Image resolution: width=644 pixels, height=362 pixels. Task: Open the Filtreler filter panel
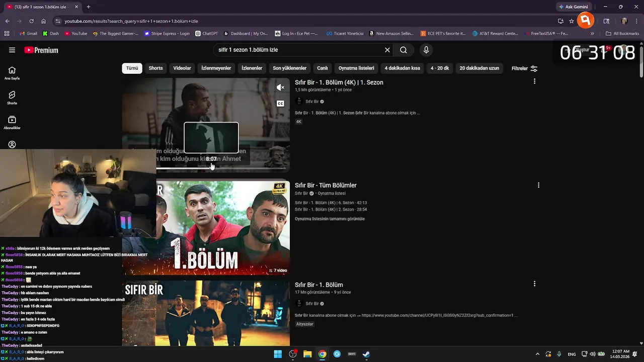[x=524, y=68]
